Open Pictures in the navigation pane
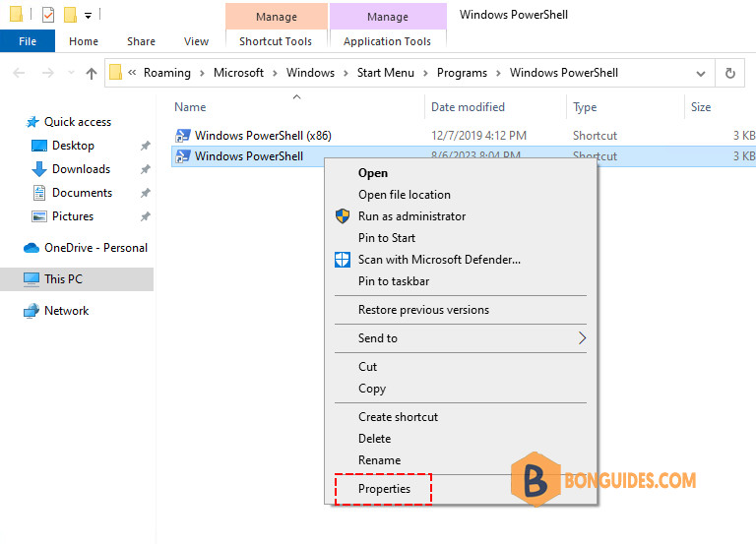 coord(73,216)
